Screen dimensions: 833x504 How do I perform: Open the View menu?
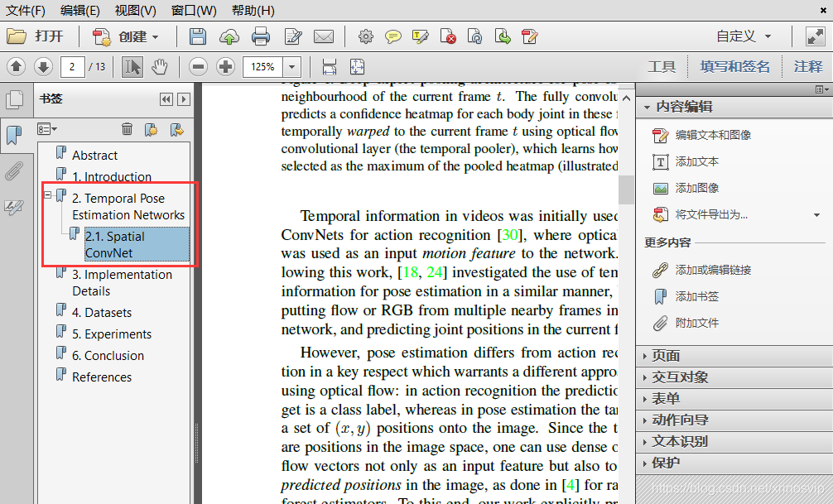(x=136, y=11)
